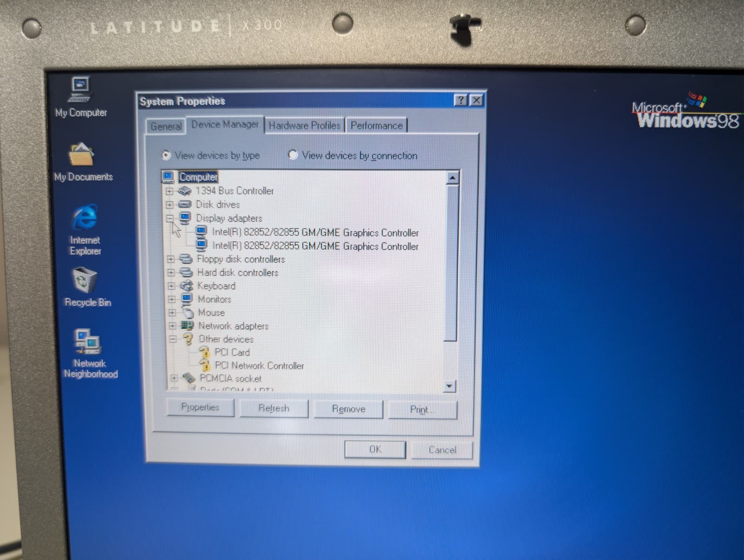Viewport: 744px width, 560px height.
Task: Expand the Keyboard node
Action: pyautogui.click(x=172, y=286)
